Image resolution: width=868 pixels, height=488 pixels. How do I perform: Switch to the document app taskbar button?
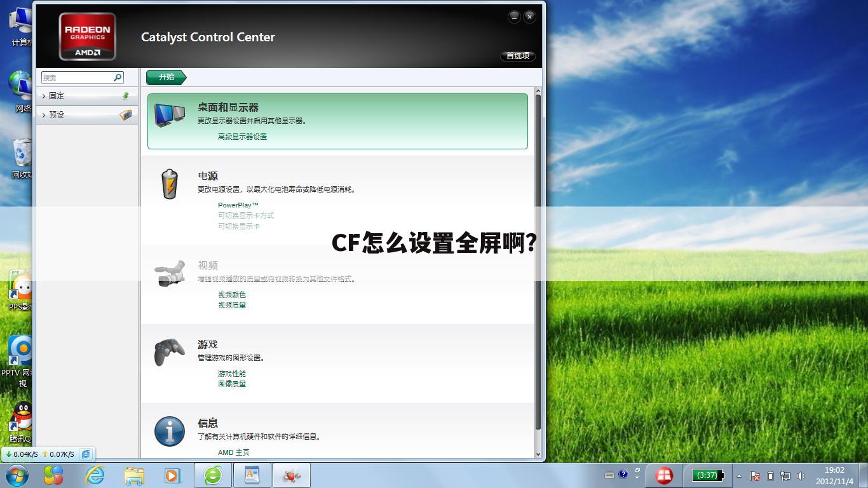coord(252,475)
